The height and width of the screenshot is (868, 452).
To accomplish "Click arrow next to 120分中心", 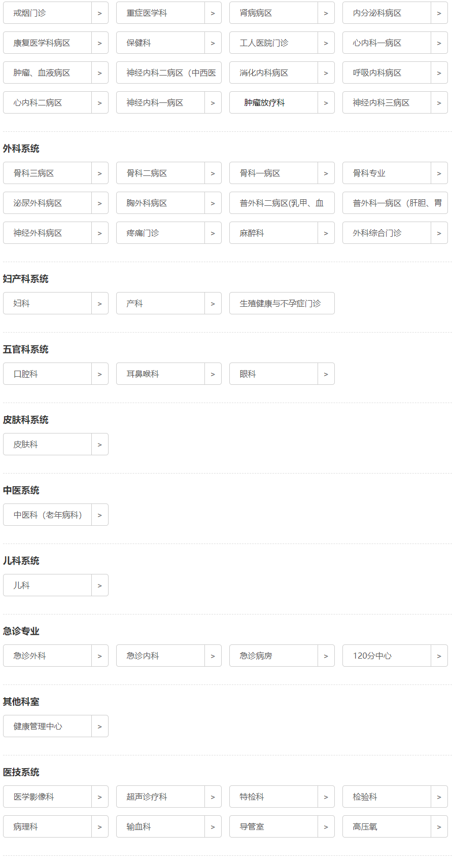I will (439, 656).
